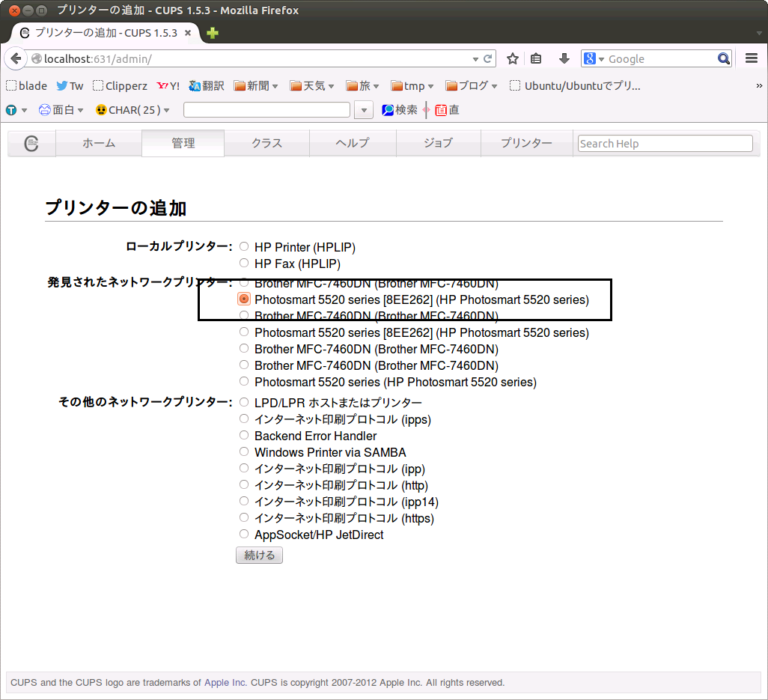The height and width of the screenshot is (700, 768).
Task: Open the downloads arrow icon
Action: pos(564,59)
